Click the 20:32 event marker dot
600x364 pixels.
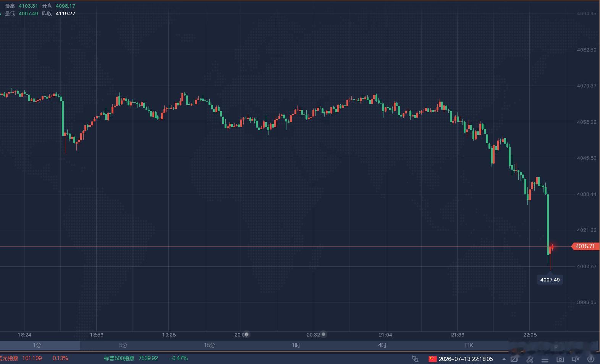click(323, 335)
